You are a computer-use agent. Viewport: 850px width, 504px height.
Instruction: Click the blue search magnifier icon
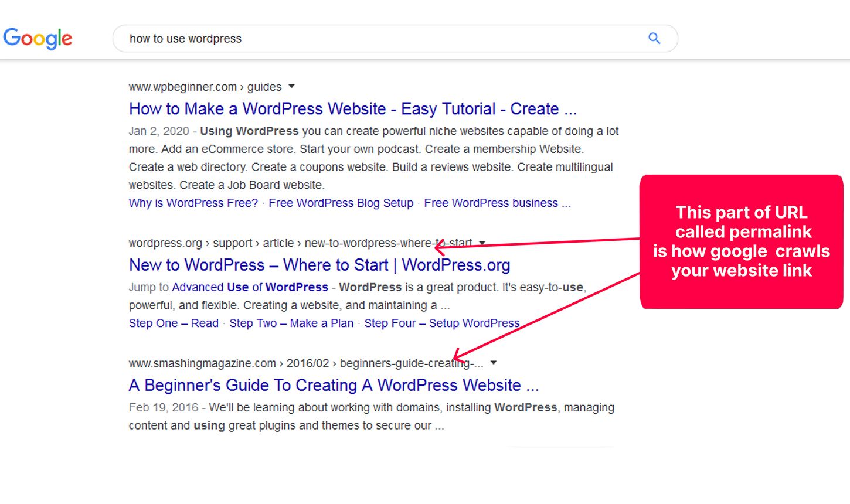coord(654,39)
